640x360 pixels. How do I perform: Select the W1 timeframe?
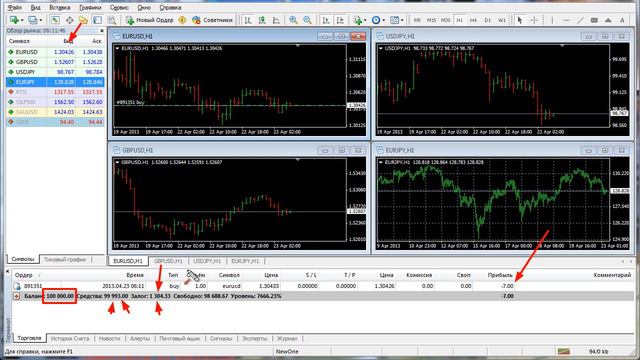[502, 20]
